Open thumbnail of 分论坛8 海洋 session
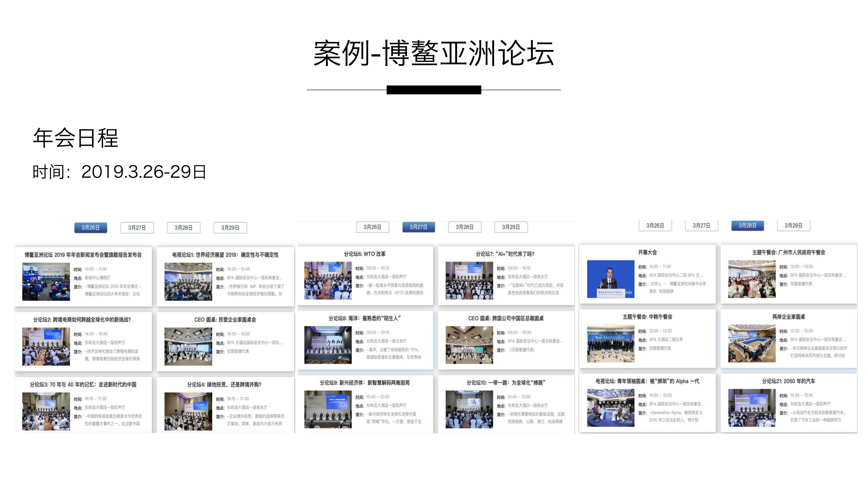This screenshot has height=488, width=868. [x=328, y=345]
